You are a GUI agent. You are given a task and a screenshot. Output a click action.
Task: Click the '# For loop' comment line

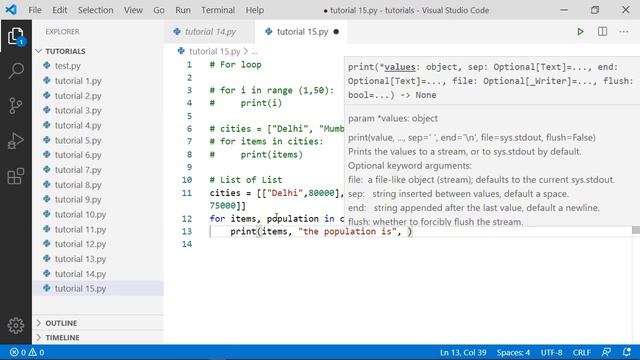tap(236, 64)
